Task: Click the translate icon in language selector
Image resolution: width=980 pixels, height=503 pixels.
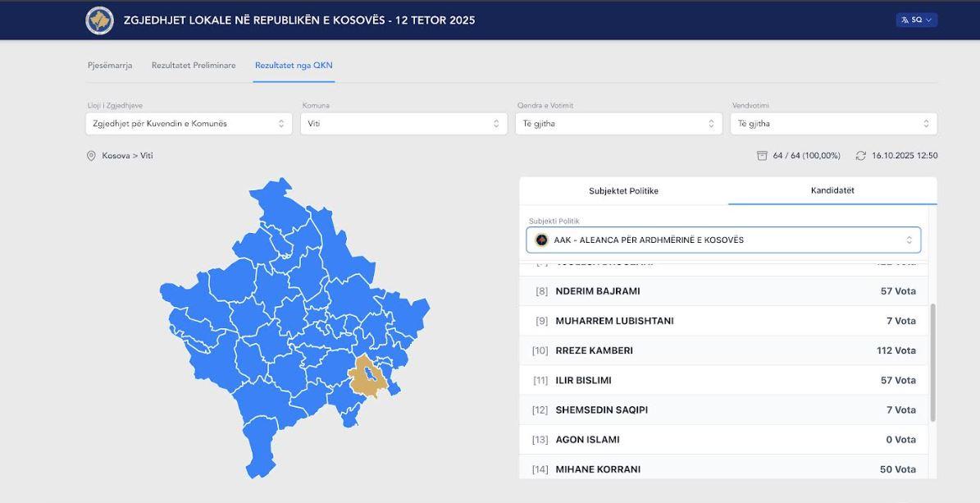Action: click(x=905, y=21)
